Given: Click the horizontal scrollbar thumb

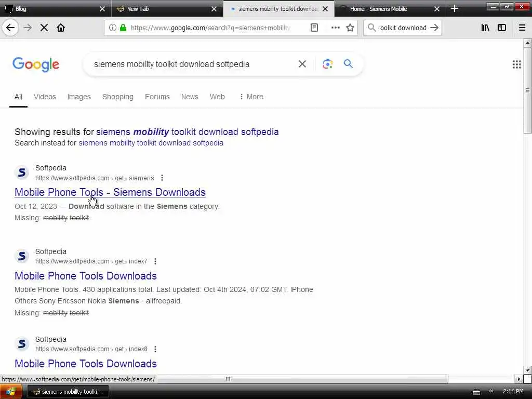Looking at the screenshot, I should pyautogui.click(x=228, y=379).
